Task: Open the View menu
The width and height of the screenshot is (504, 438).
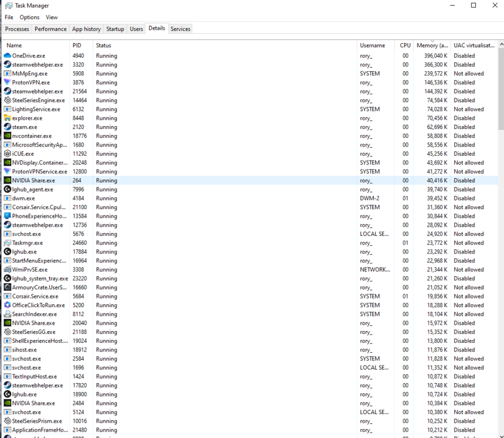Action: [52, 18]
